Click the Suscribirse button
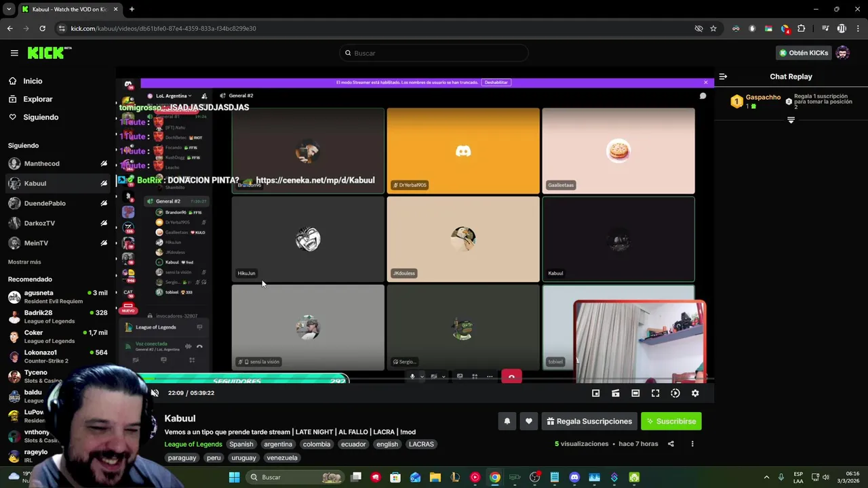Viewport: 868px width, 488px height. [671, 421]
